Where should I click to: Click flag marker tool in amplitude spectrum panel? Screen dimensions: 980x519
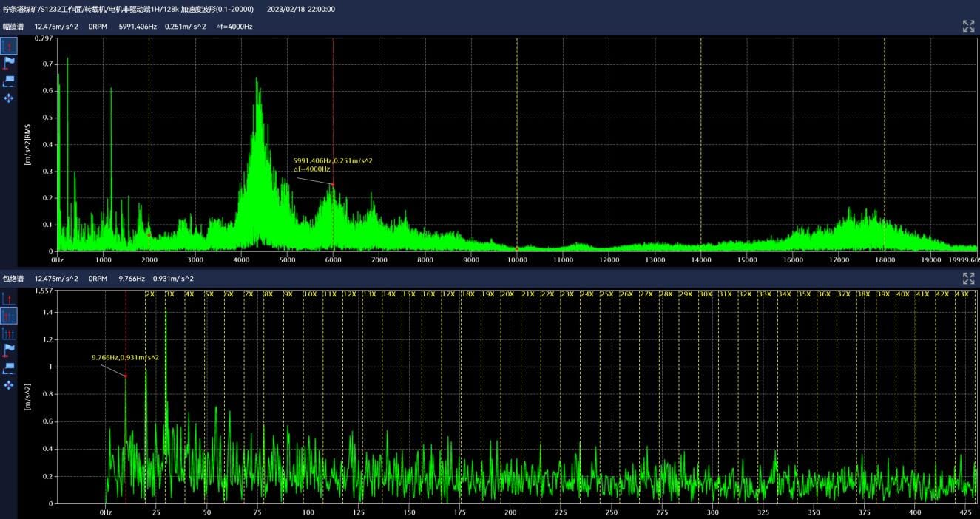click(x=9, y=64)
